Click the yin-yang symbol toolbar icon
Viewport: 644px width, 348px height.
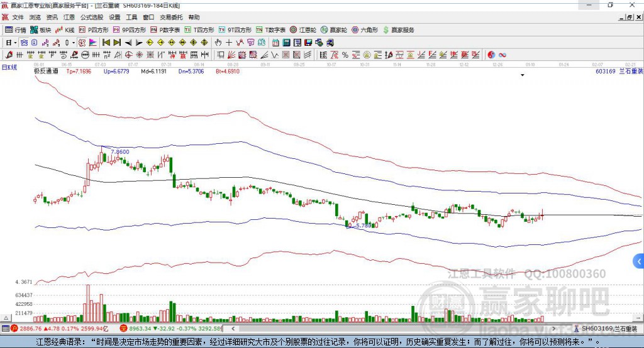(491, 55)
